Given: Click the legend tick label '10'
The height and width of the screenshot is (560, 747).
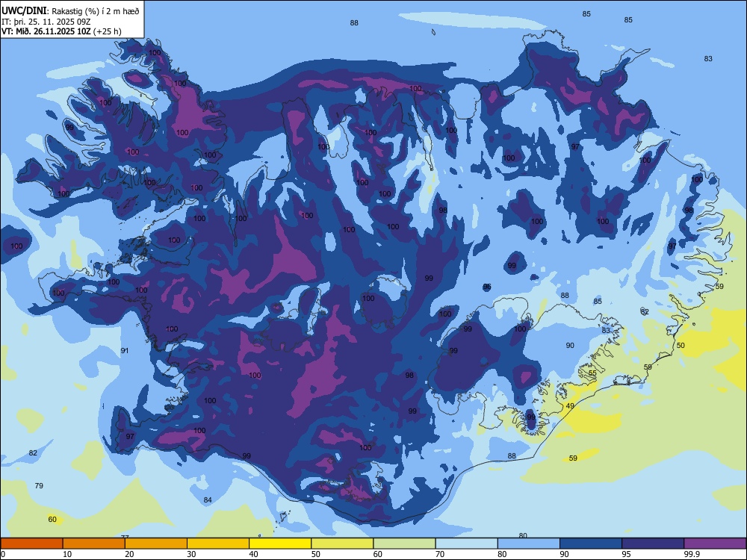Looking at the screenshot, I should click(67, 554).
